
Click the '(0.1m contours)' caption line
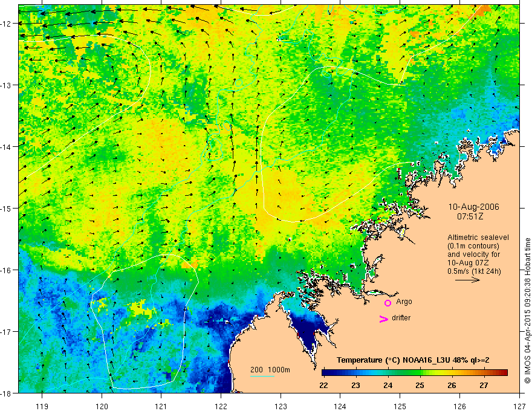point(473,246)
